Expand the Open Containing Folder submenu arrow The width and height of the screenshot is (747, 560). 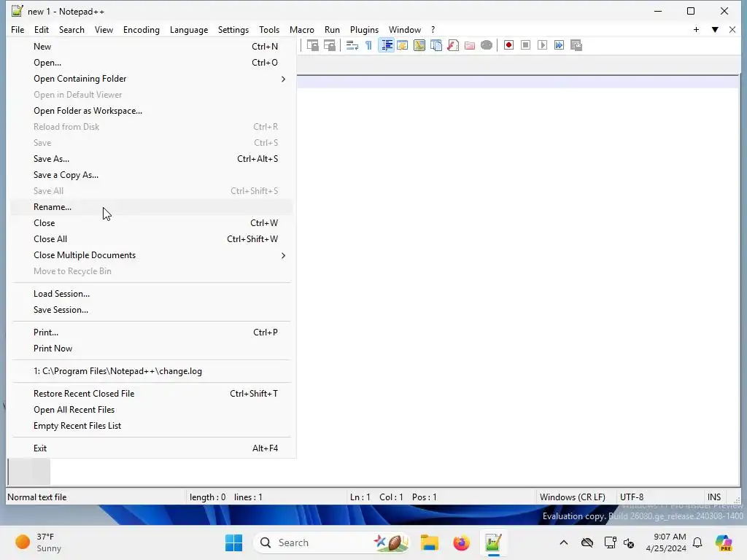coord(284,79)
